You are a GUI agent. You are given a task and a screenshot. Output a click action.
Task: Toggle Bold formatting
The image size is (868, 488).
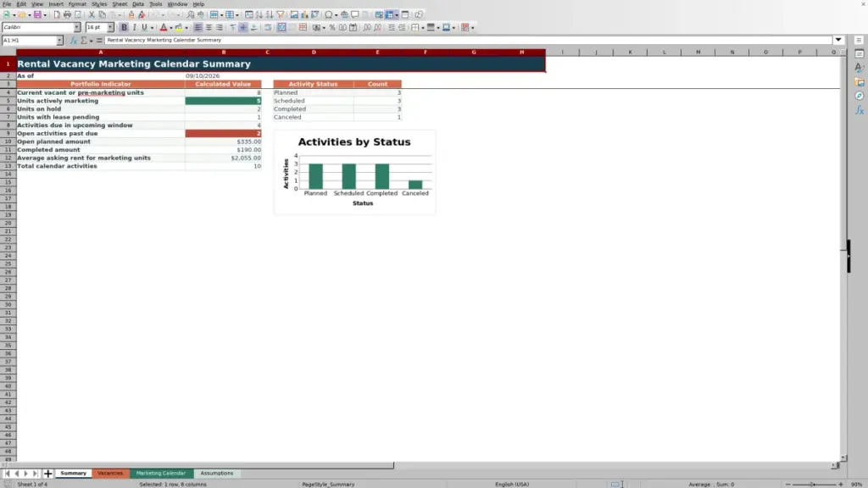124,27
